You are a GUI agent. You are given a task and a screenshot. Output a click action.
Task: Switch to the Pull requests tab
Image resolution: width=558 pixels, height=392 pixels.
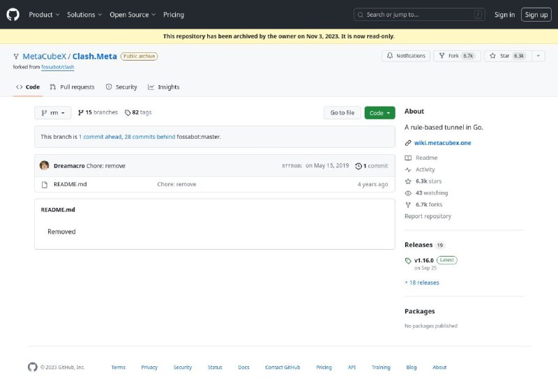(73, 86)
